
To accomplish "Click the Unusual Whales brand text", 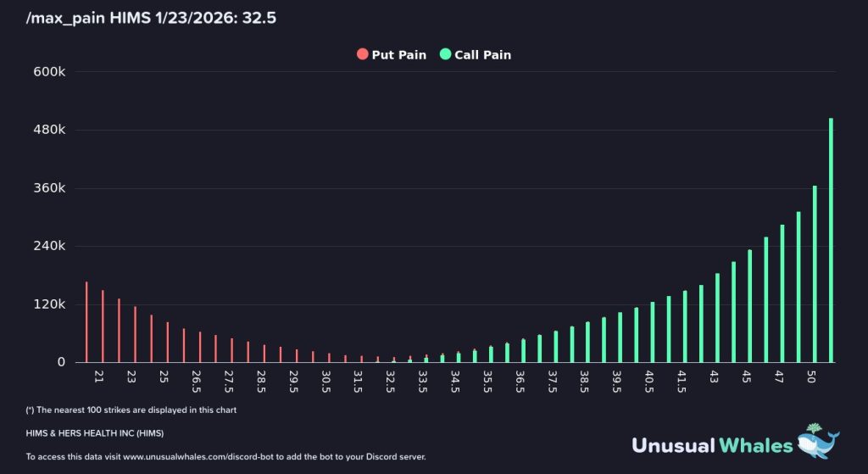I will tap(712, 444).
